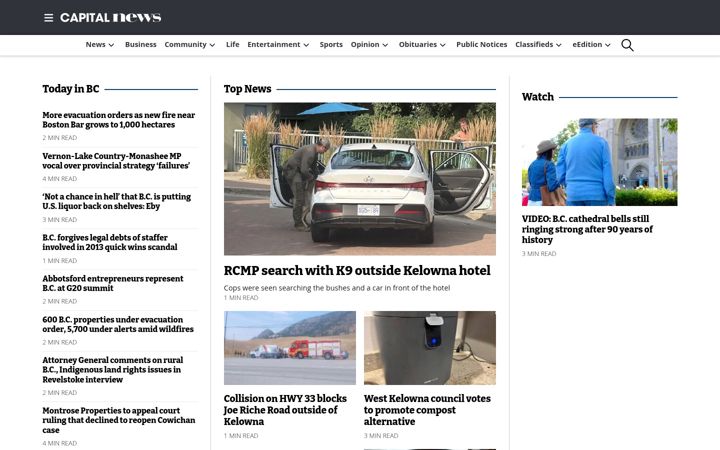Open Vernon-Lake Country-Monashee MP article
The height and width of the screenshot is (450, 720).
pyautogui.click(x=116, y=161)
